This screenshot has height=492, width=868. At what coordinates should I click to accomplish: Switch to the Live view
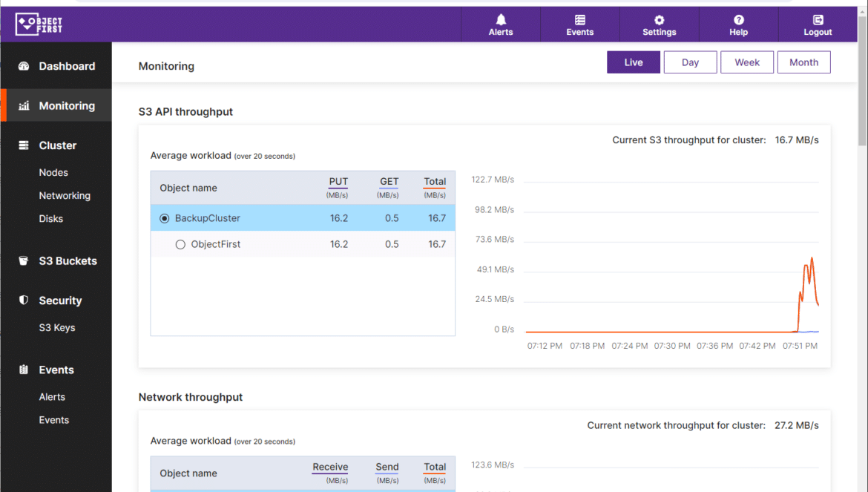634,62
